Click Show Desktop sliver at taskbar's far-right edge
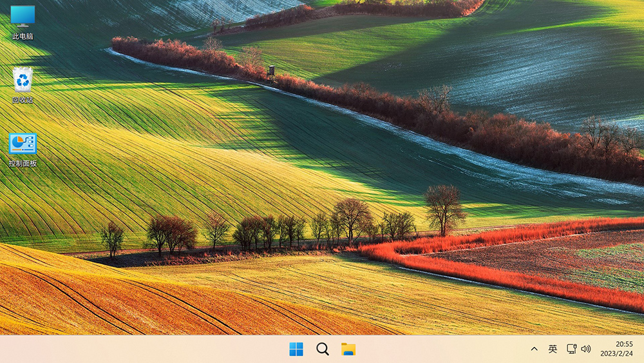The image size is (644, 363). 642,349
